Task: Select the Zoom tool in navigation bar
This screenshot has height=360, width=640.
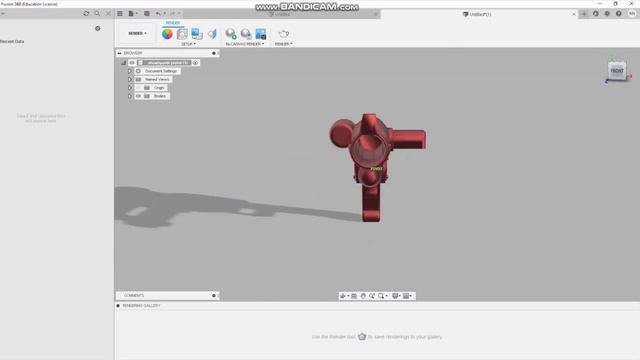Action: (372, 296)
